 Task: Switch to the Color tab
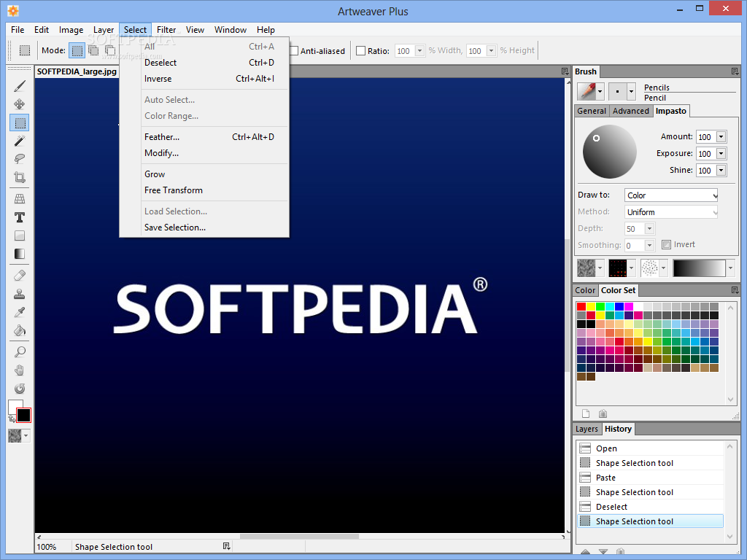585,290
